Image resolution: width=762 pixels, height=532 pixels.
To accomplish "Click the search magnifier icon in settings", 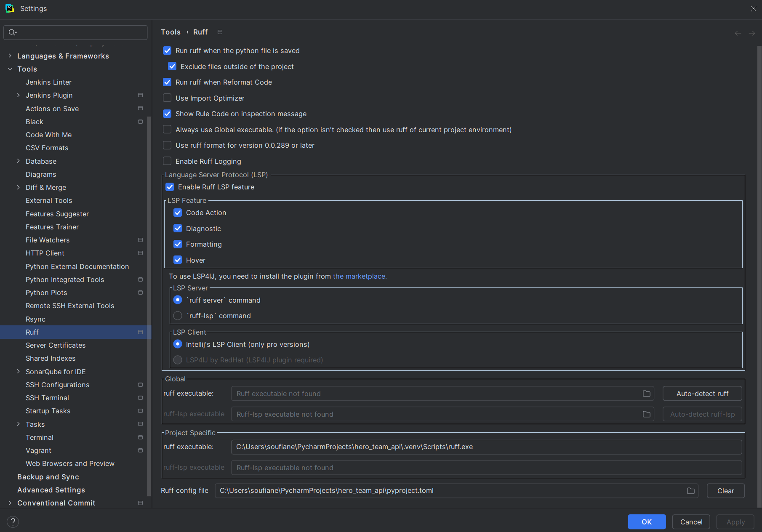I will 12,32.
